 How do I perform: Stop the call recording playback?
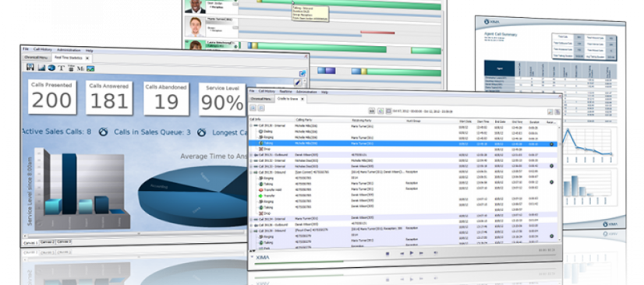click(x=387, y=253)
